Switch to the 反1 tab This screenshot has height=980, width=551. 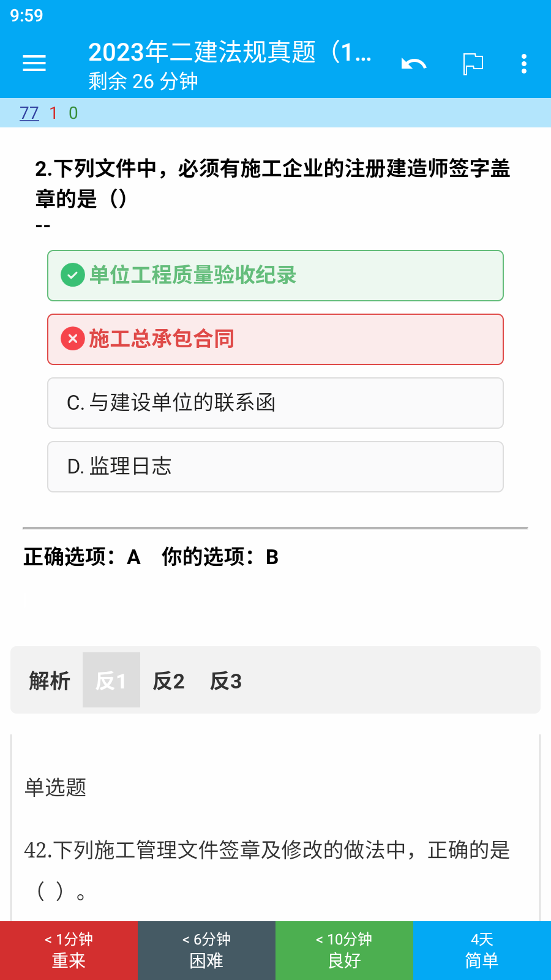[111, 680]
